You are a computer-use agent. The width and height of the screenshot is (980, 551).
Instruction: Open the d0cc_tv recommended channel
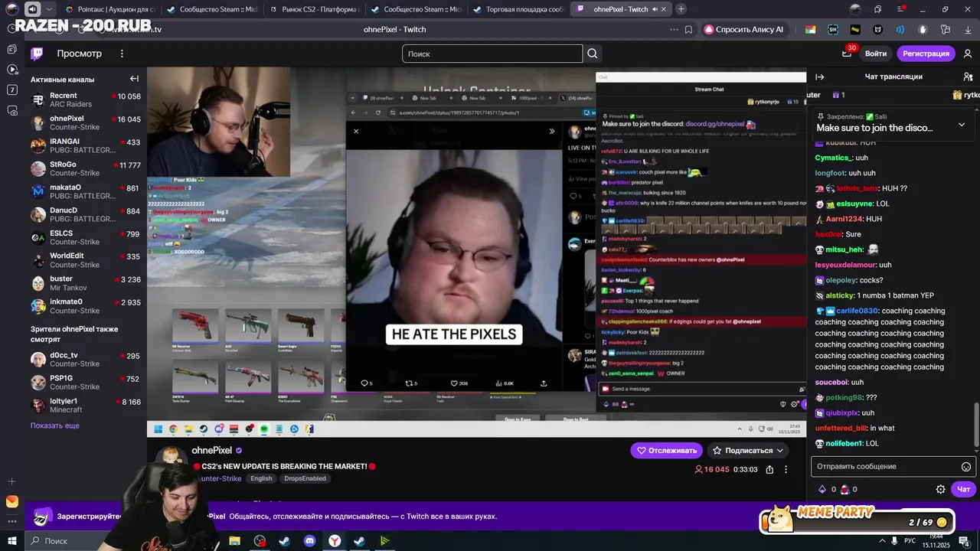point(86,360)
